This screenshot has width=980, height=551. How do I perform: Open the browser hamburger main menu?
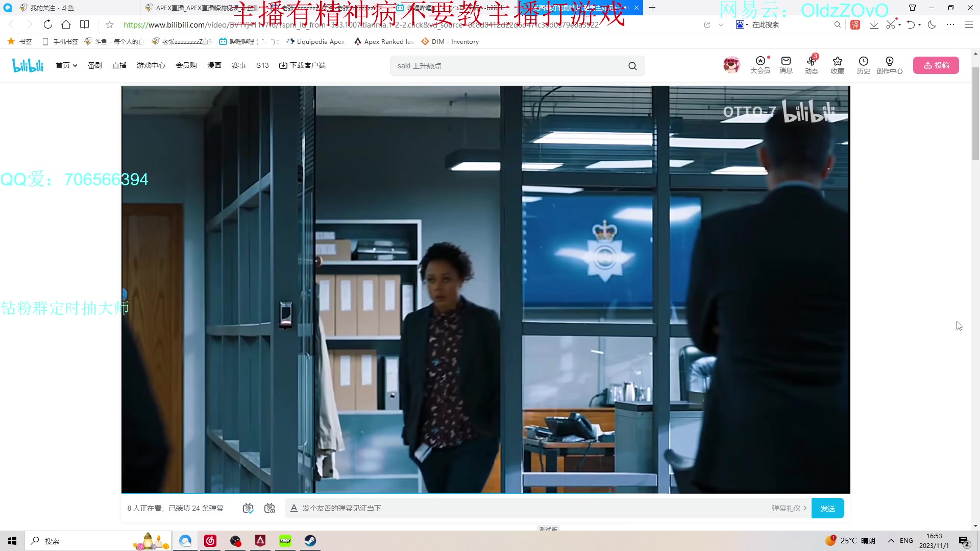[x=968, y=24]
